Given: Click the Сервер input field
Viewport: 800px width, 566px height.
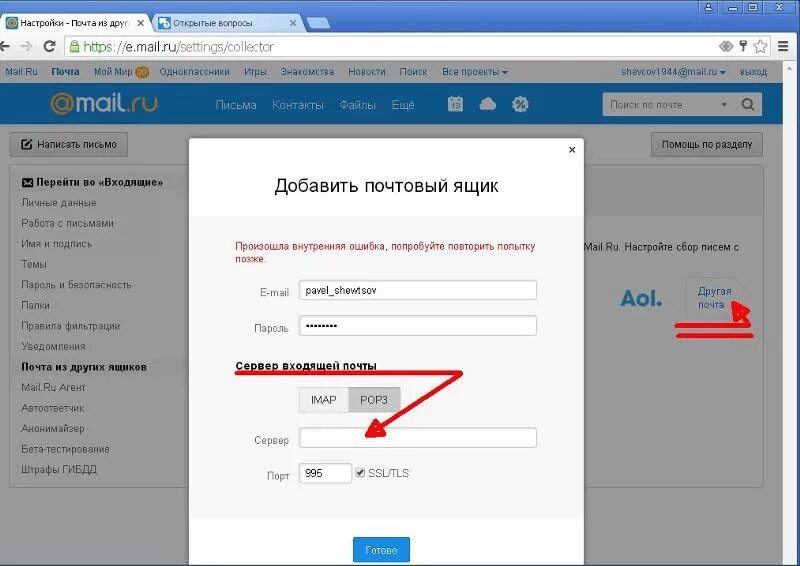Looking at the screenshot, I should pyautogui.click(x=417, y=437).
